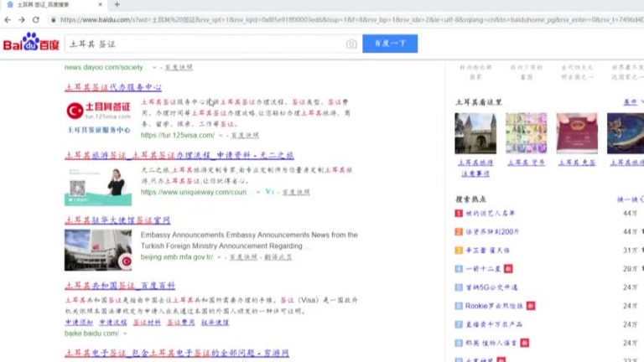This screenshot has width=644, height=362.
Task: Click caption link under stamps thumbnail
Action: 526,163
